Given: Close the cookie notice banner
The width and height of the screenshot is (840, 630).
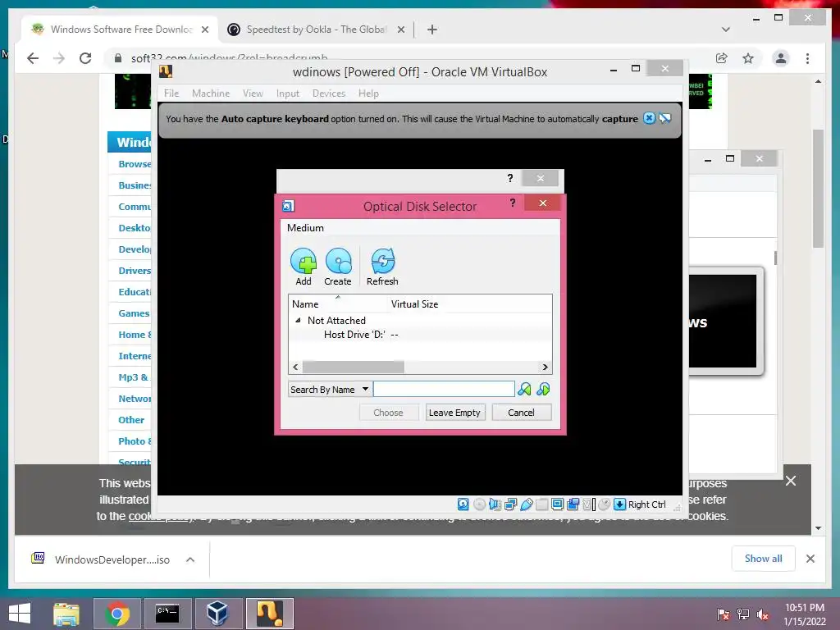Looking at the screenshot, I should (x=791, y=481).
